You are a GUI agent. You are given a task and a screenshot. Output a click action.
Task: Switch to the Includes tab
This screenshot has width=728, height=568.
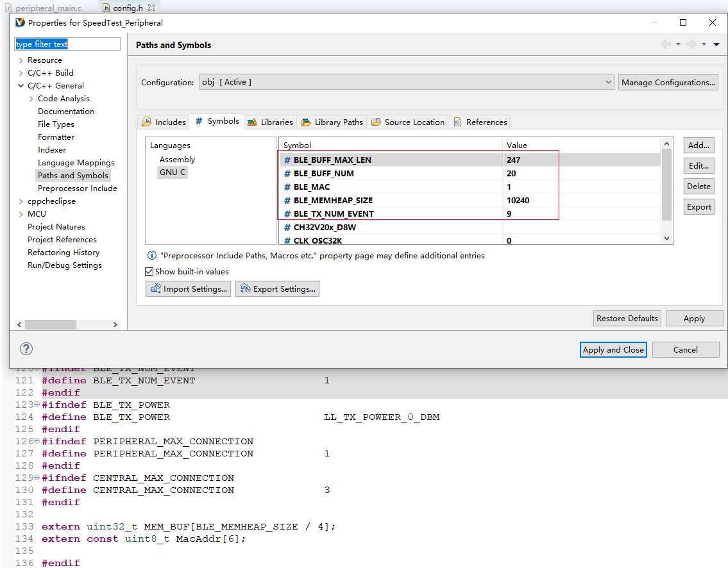pyautogui.click(x=164, y=122)
